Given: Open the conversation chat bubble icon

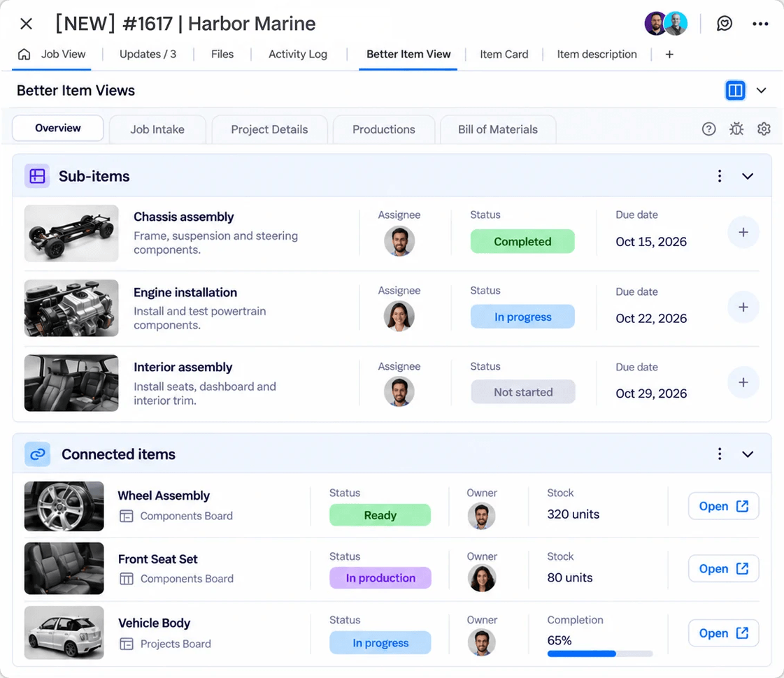Looking at the screenshot, I should click(725, 24).
